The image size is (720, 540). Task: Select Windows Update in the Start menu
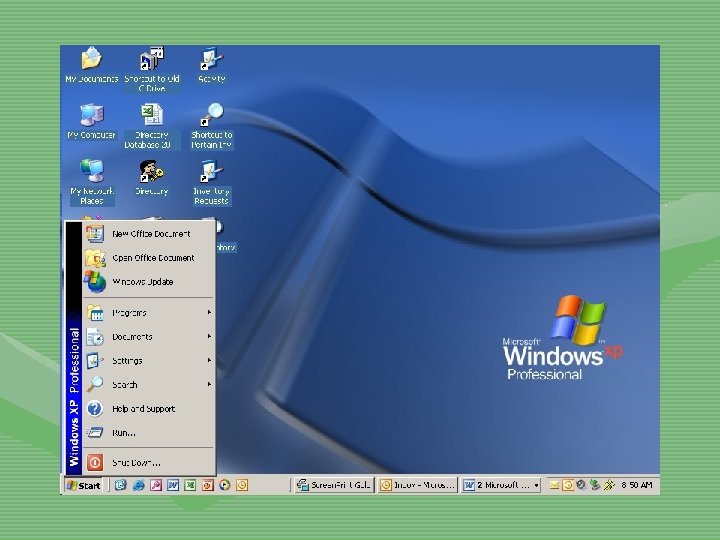tap(149, 281)
